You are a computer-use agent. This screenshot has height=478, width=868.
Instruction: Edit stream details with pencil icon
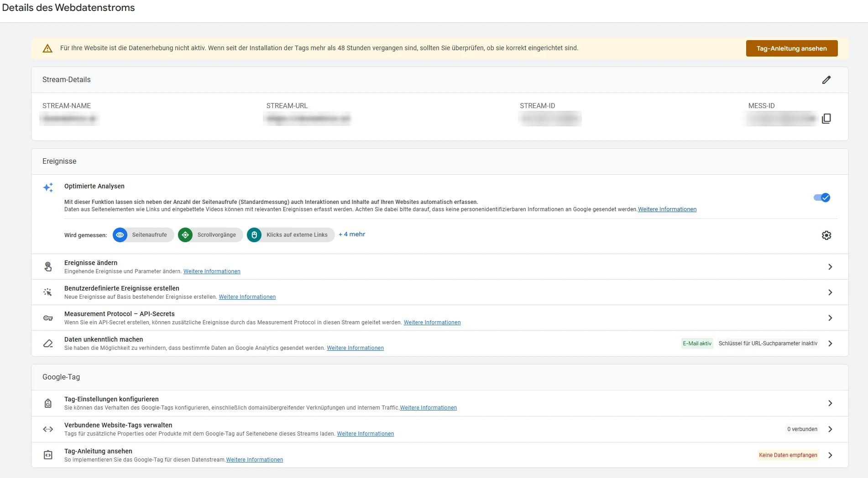pyautogui.click(x=826, y=80)
